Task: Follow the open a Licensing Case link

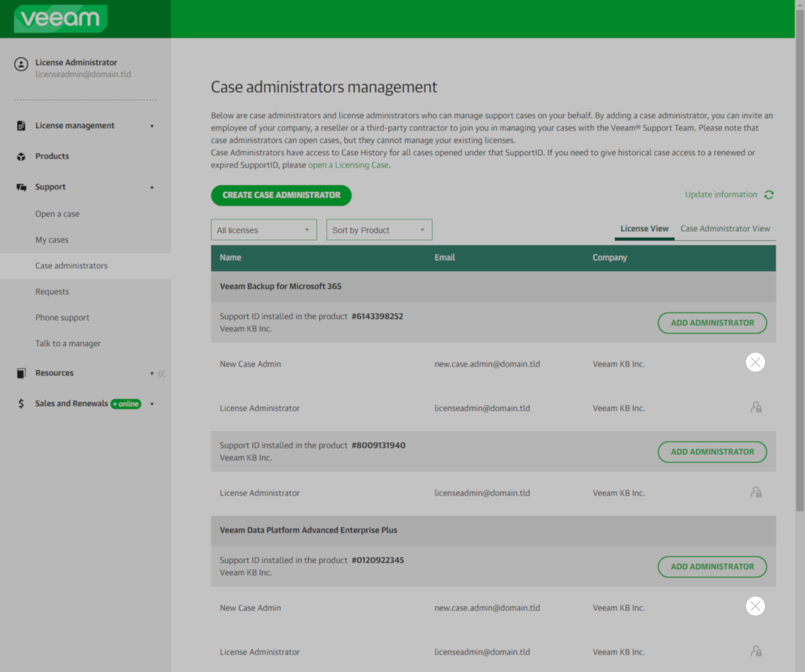Action: pyautogui.click(x=348, y=165)
